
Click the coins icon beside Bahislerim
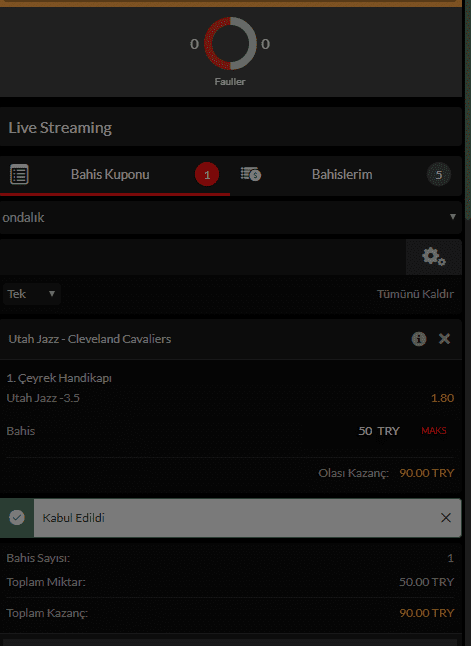point(251,174)
